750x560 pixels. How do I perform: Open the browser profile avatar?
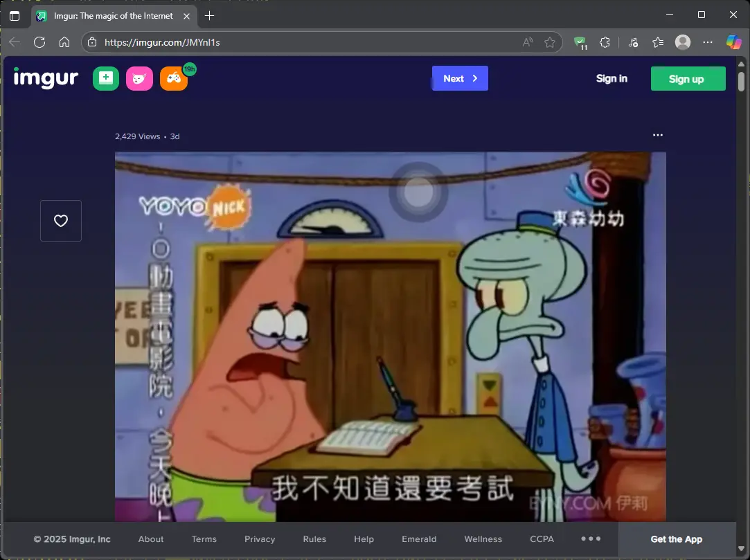[683, 42]
